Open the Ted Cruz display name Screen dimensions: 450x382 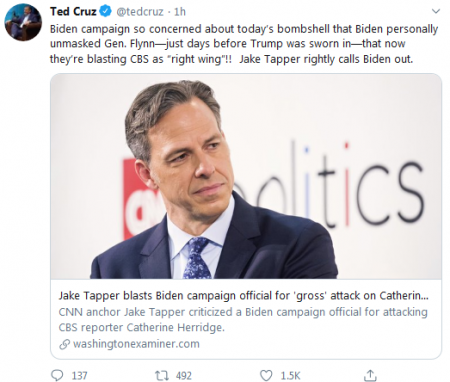pyautogui.click(x=73, y=12)
